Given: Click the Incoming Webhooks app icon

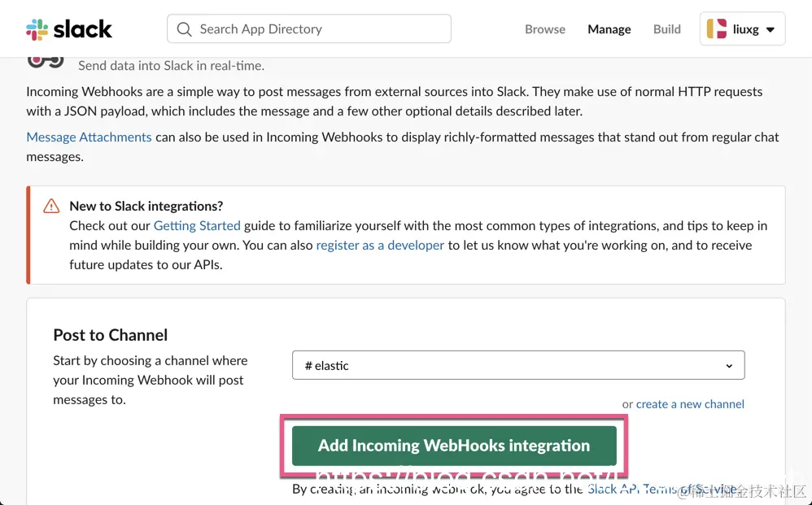Looking at the screenshot, I should 46,62.
